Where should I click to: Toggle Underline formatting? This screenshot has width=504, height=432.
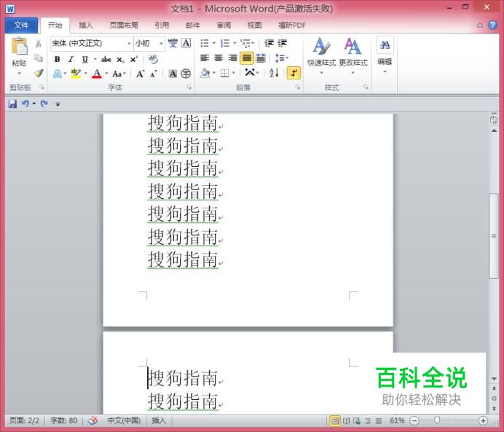click(85, 59)
